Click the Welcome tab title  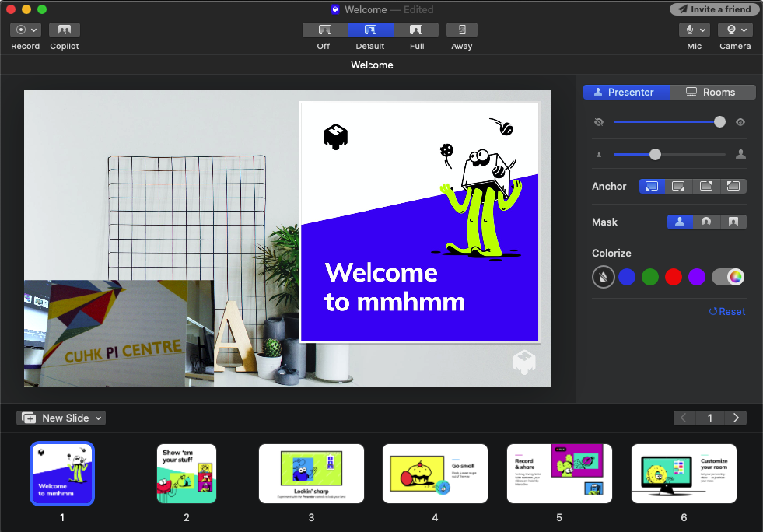tap(373, 65)
